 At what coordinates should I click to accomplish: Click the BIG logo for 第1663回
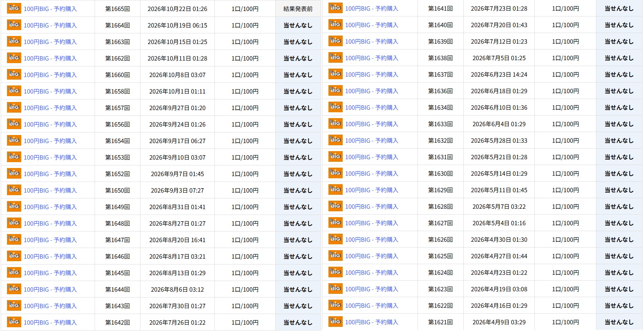(x=14, y=41)
